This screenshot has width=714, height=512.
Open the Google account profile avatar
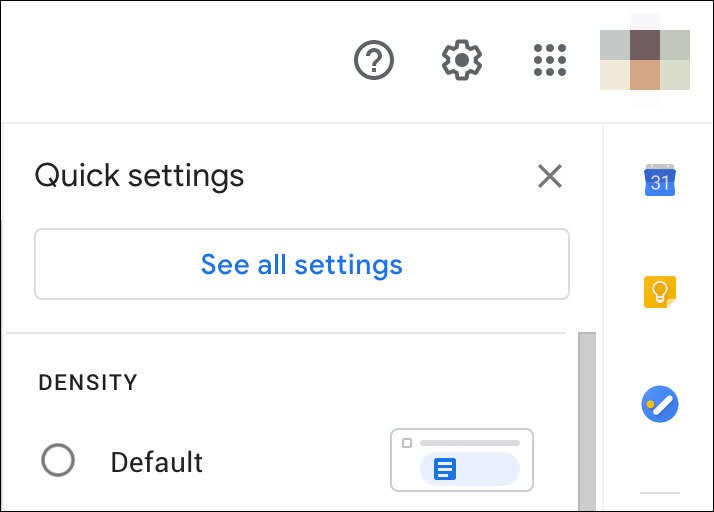[644, 60]
